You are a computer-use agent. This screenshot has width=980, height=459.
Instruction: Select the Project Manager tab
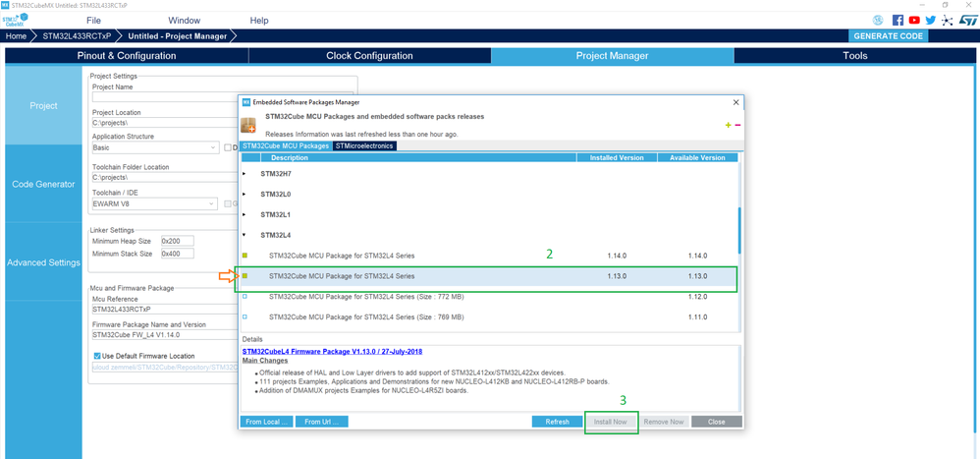pos(612,56)
